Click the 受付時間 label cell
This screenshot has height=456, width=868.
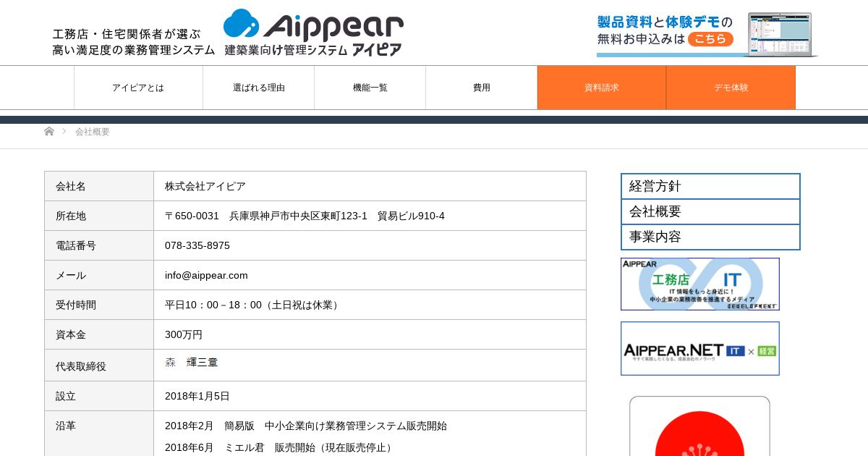point(99,305)
